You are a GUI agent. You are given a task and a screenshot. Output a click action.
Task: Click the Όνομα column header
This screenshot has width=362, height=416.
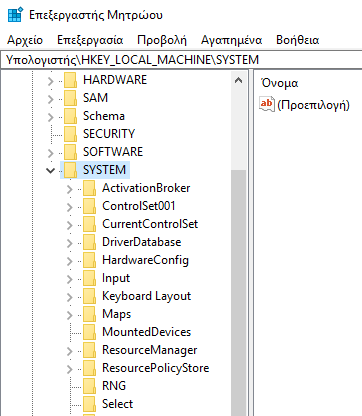(279, 83)
